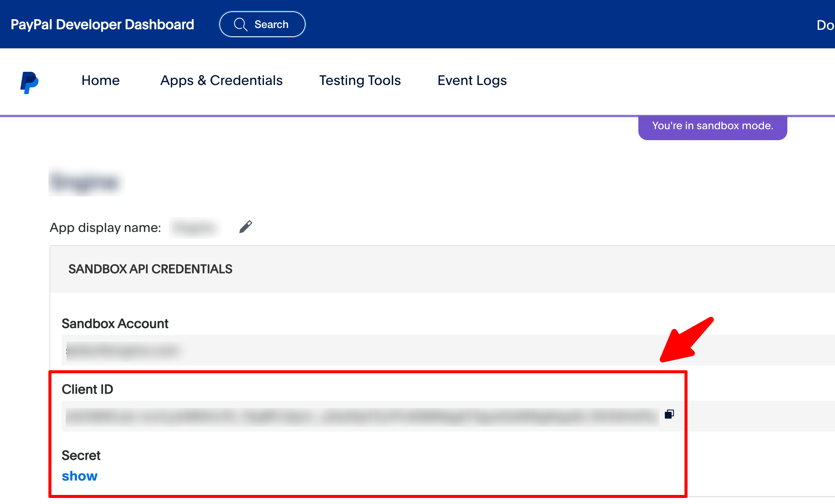Click the Sandbox API Credentials header
The image size is (835, 504).
[150, 269]
